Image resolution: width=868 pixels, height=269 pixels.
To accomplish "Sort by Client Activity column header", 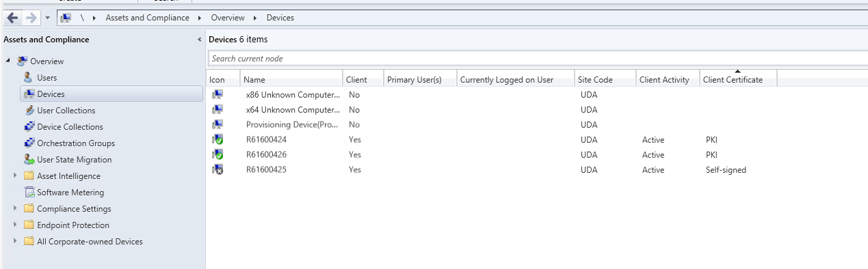I will [x=668, y=80].
